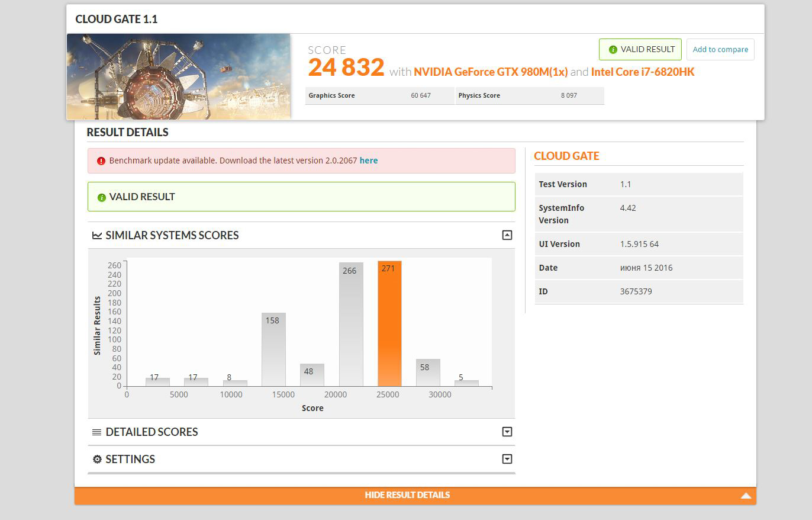The height and width of the screenshot is (520, 812).
Task: Click the Graphics Score value 60 647
Action: pyautogui.click(x=421, y=95)
